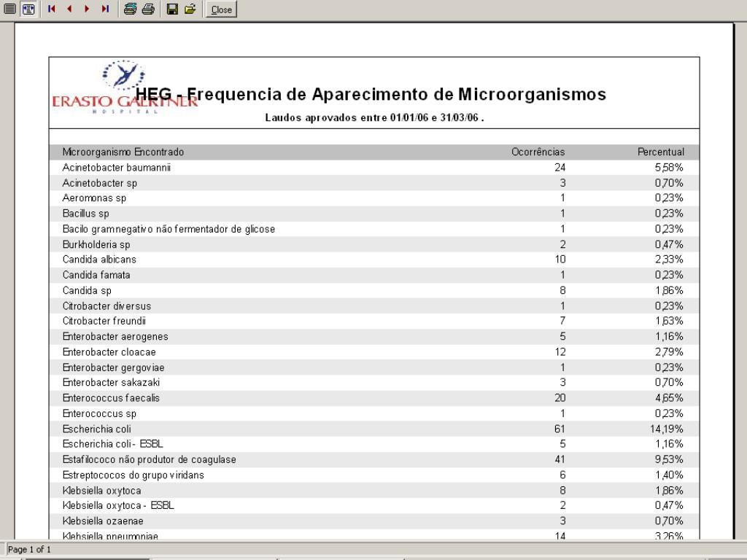Print the report with printer icon
This screenshot has height=560, width=747.
click(x=148, y=9)
